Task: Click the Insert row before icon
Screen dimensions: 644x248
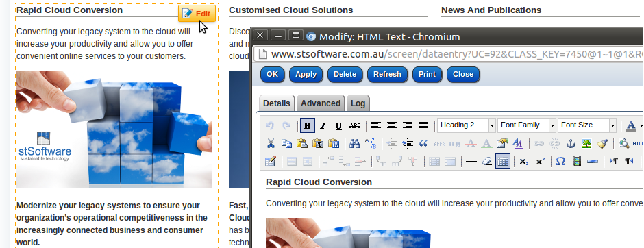Action: coord(329,162)
